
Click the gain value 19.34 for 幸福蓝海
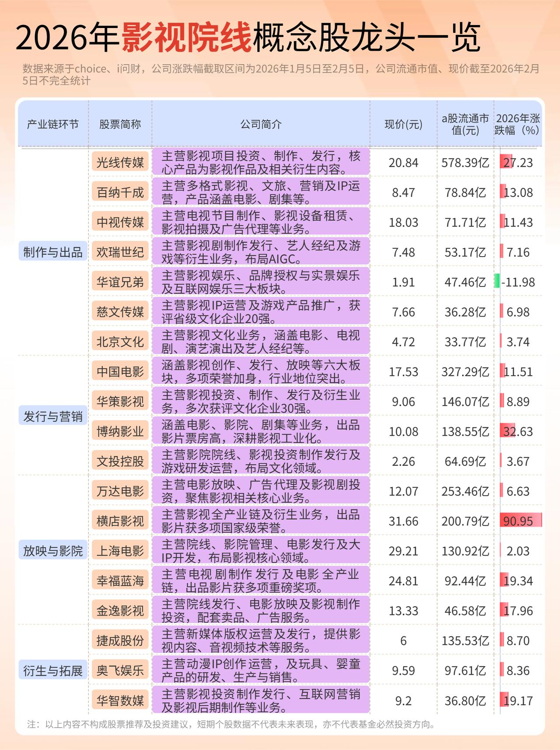518,581
